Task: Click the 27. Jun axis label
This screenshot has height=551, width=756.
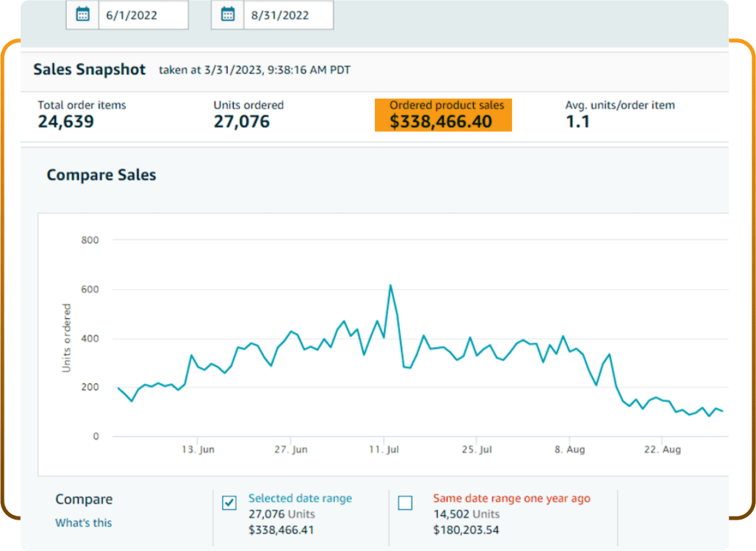Action: coord(290,450)
